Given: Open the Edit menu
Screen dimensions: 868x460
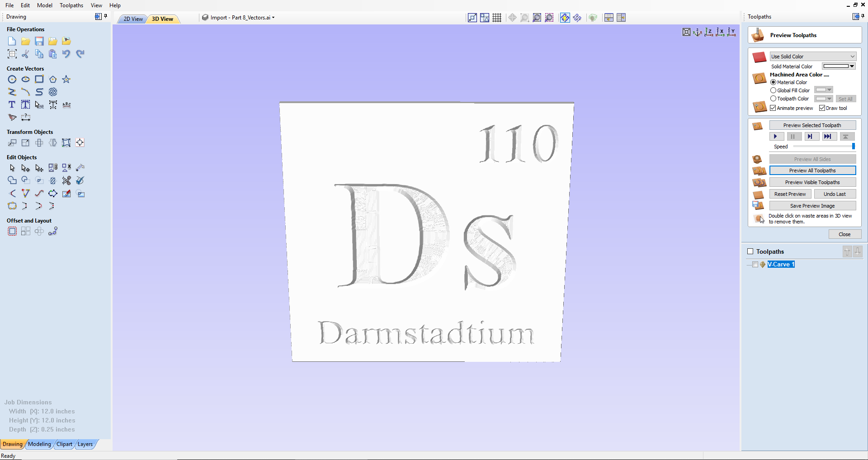Looking at the screenshot, I should pyautogui.click(x=25, y=5).
